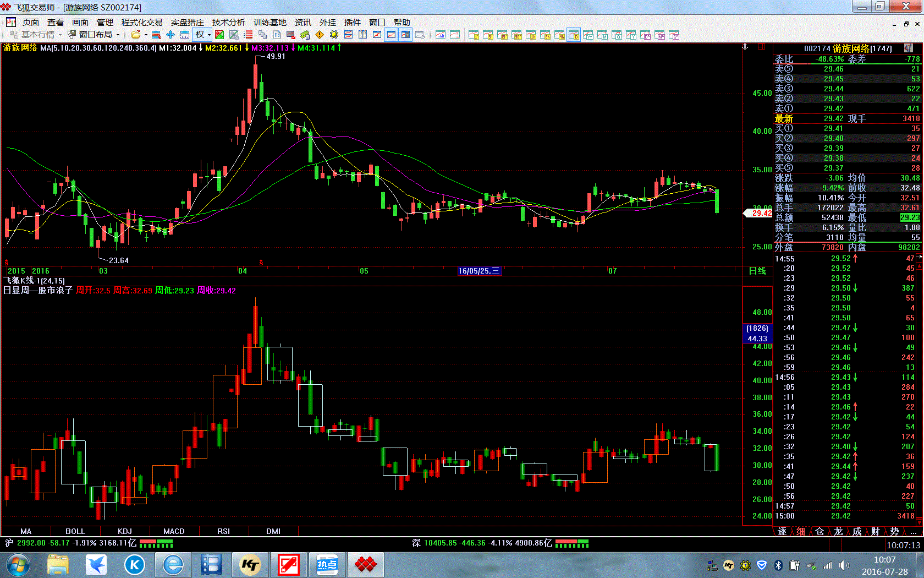The width and height of the screenshot is (924, 578).
Task: Toggle the daily (D) period button
Action: click(x=574, y=35)
